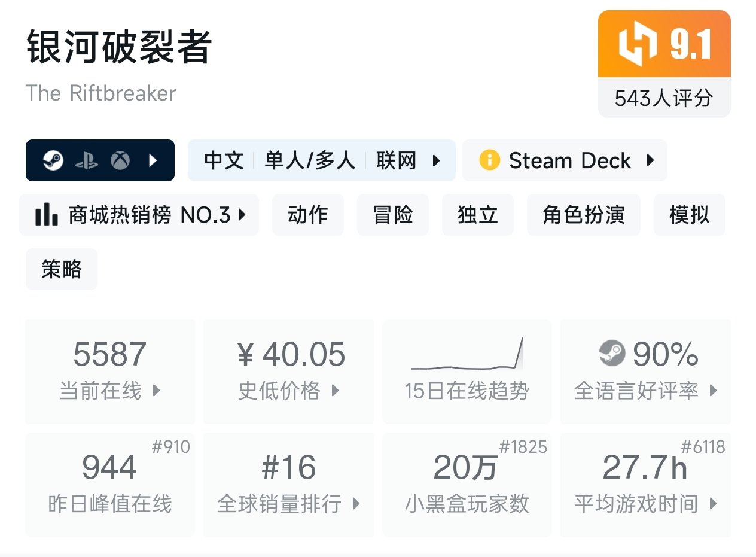
Task: Click the bar chart sales ranking icon
Action: tap(47, 215)
